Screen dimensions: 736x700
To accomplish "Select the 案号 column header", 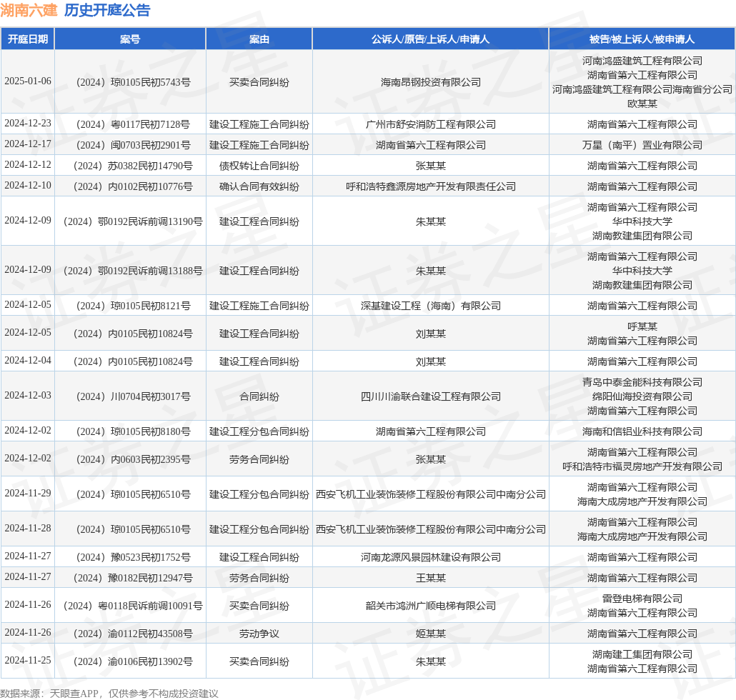I will coord(130,39).
